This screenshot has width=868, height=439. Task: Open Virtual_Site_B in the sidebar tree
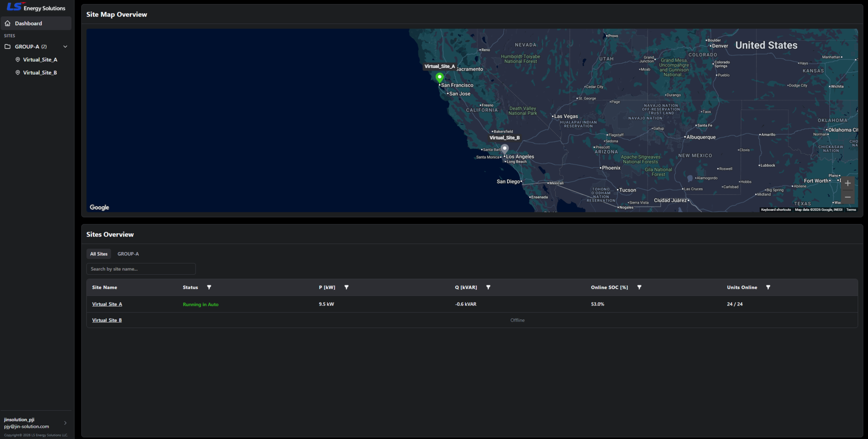click(x=40, y=73)
